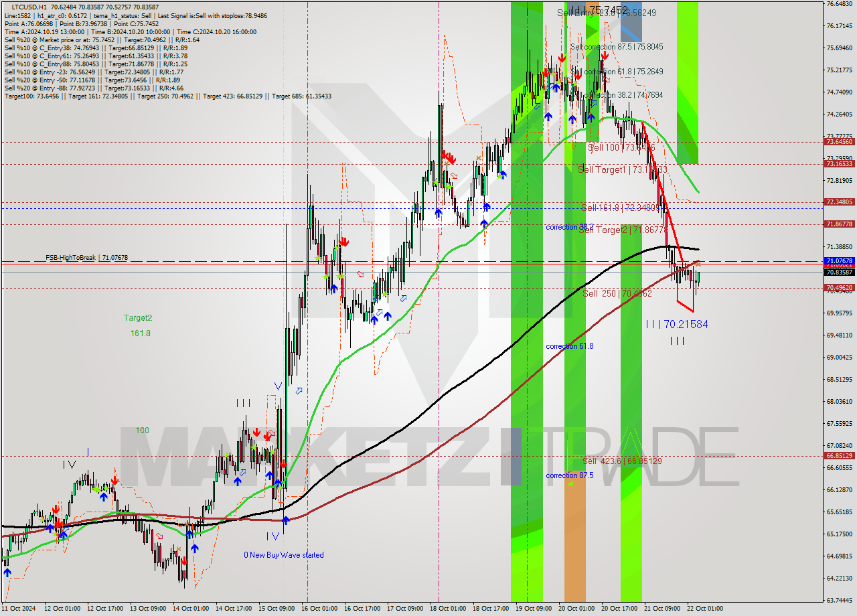Click the red 72.34805 price level tag

(839, 202)
